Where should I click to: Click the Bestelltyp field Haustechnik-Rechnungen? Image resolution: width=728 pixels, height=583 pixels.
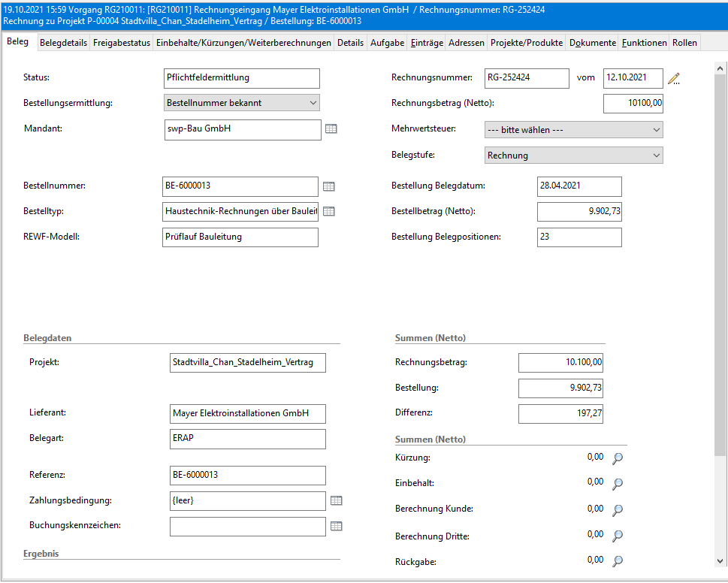[x=240, y=212]
